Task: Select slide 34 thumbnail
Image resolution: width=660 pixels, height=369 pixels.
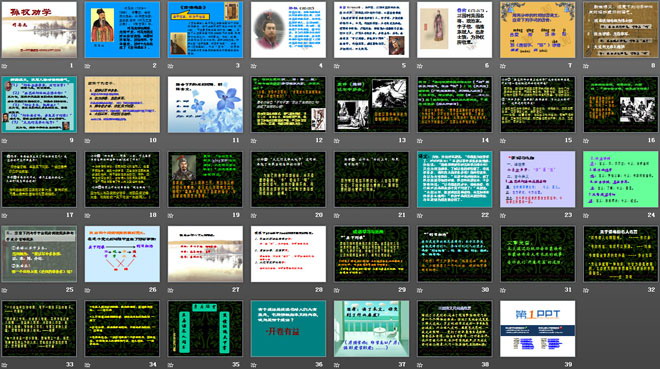Action: click(x=122, y=329)
